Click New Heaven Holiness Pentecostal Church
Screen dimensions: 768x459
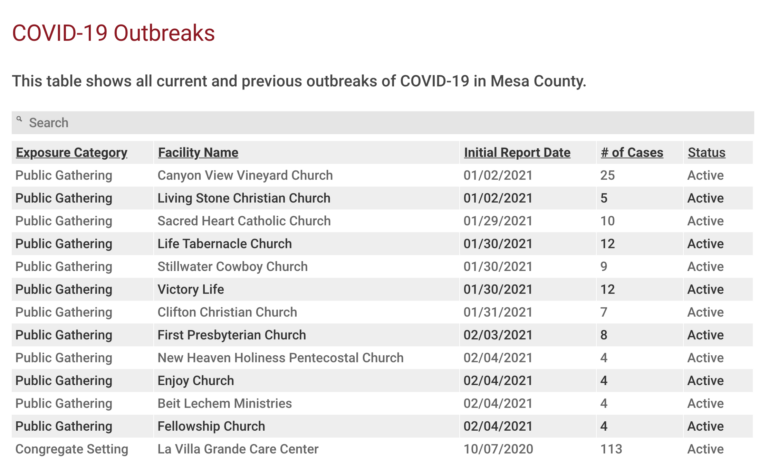click(x=280, y=358)
